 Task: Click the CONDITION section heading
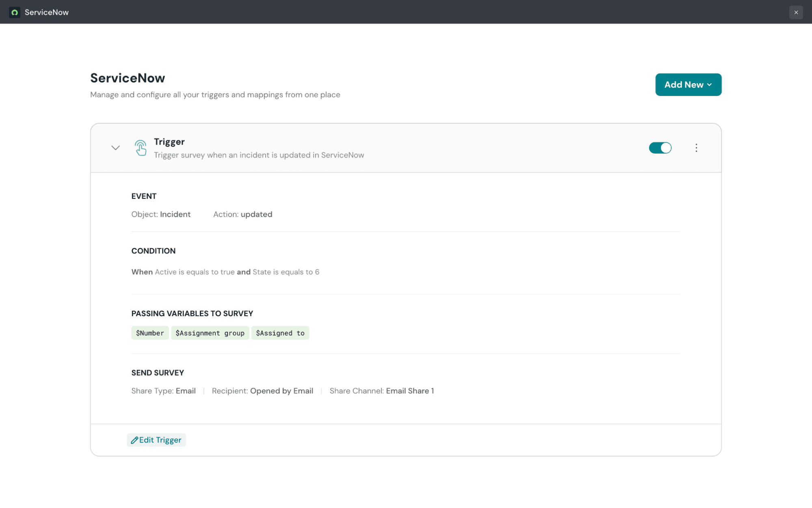tap(154, 251)
